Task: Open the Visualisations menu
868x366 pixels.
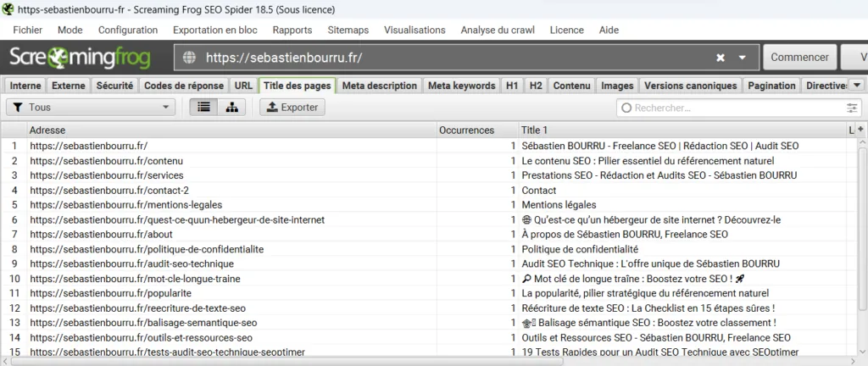Action: tap(415, 30)
